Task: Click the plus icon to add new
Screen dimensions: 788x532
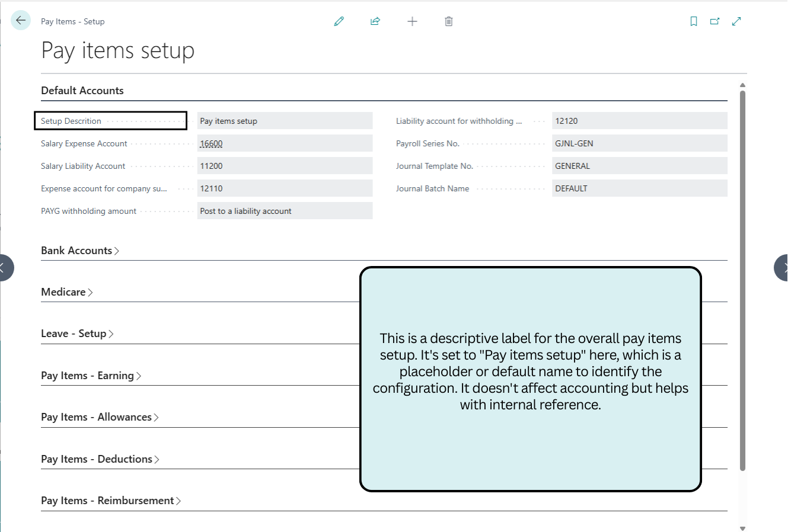Action: coord(412,21)
